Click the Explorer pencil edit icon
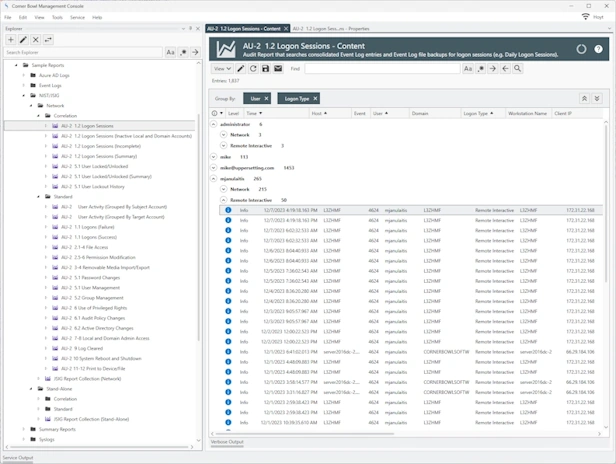This screenshot has height=464, width=616. [23, 40]
